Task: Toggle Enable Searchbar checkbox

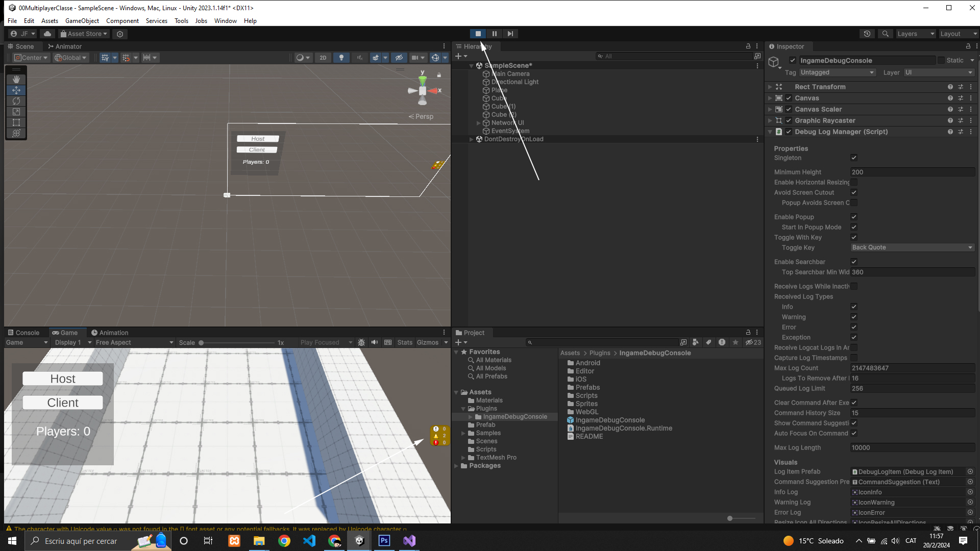Action: [x=854, y=262]
